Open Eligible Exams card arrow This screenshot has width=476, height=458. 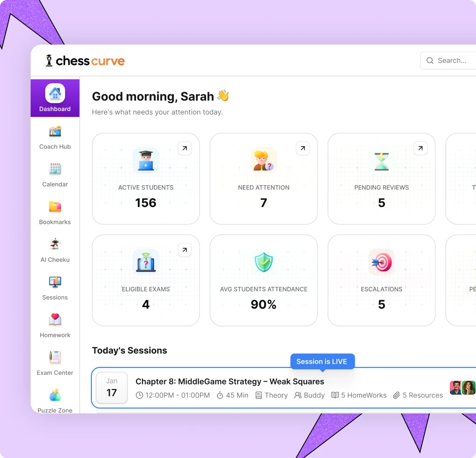click(185, 250)
